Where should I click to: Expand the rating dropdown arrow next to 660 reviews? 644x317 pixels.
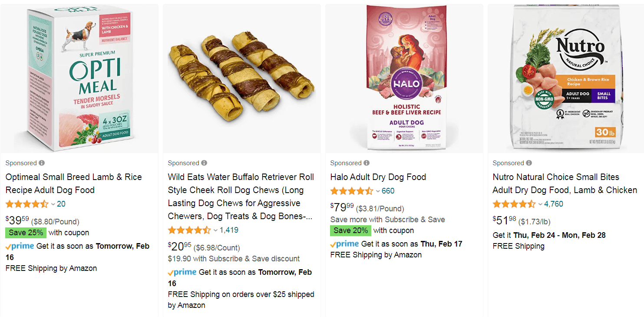378,191
